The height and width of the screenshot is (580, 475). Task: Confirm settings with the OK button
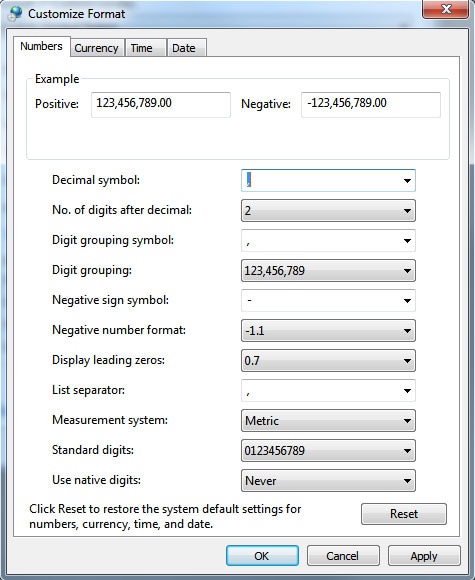click(262, 556)
